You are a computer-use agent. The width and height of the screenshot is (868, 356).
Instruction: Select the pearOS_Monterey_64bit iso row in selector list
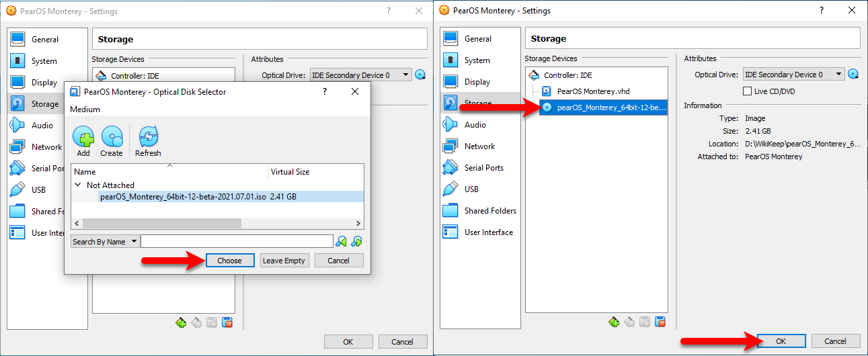click(x=217, y=197)
